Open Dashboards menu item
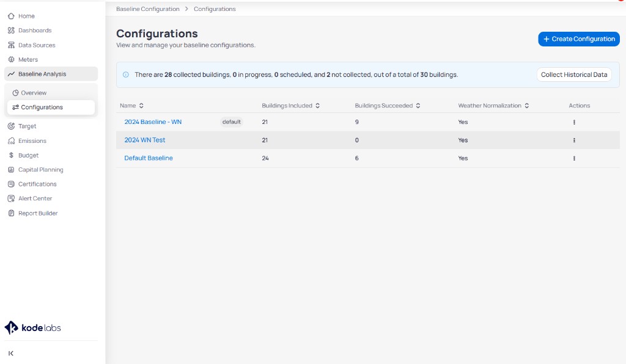 pyautogui.click(x=51, y=31)
